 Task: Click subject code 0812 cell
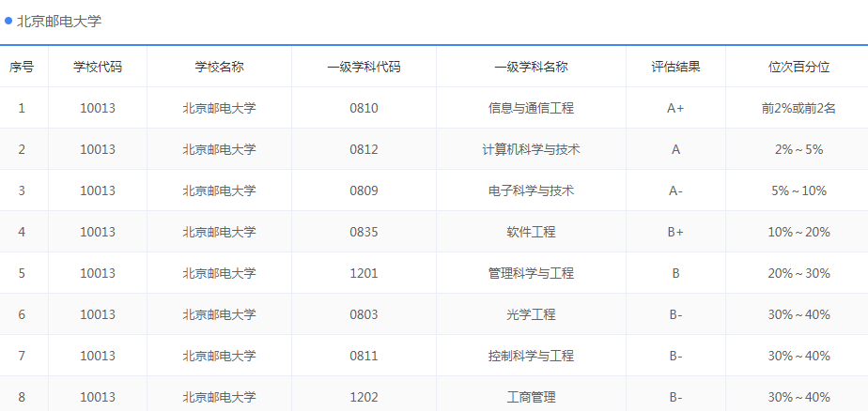point(364,149)
